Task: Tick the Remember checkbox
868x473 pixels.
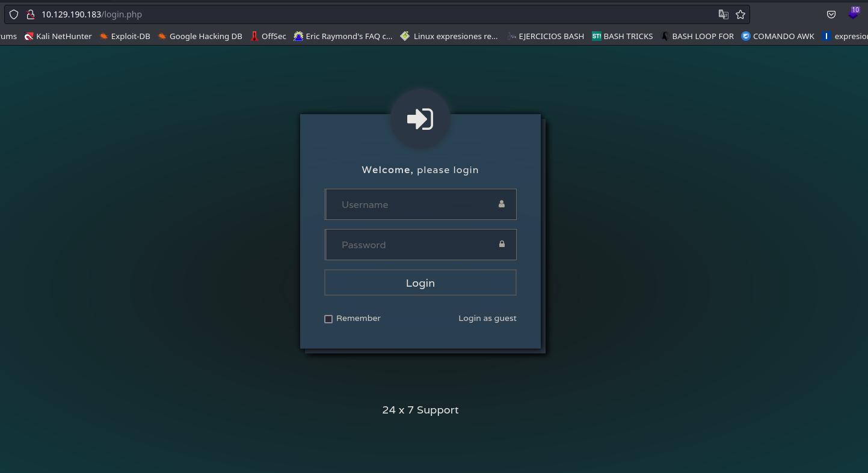Action: coord(328,319)
